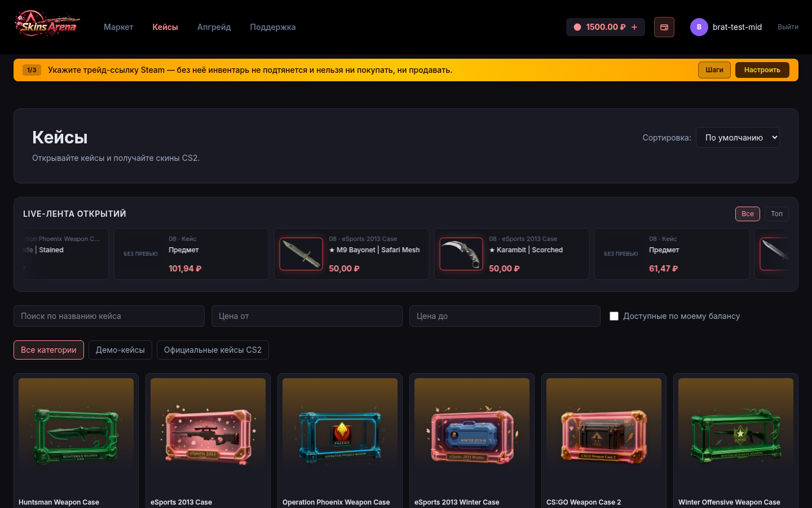
Task: Click the plus icon to top up balance
Action: coord(634,27)
